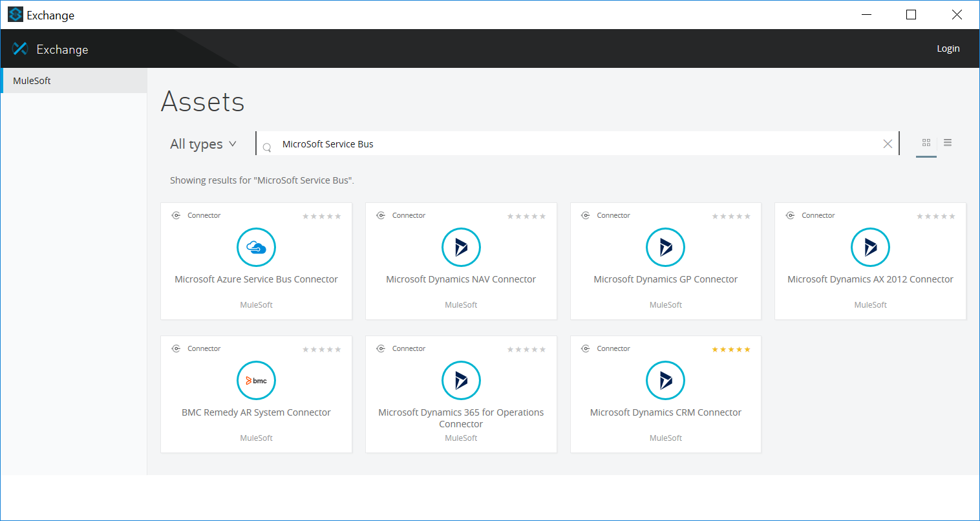
Task: Click star rating on Azure Service Bus card
Action: click(x=322, y=217)
